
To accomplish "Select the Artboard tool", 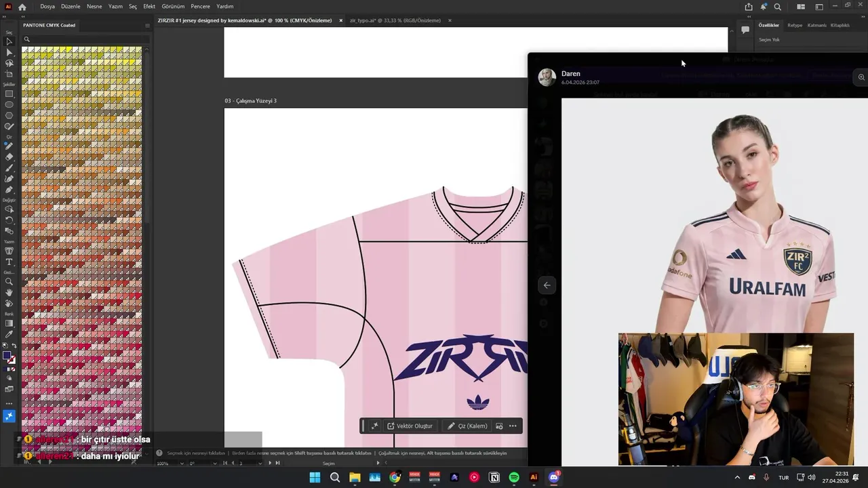I will pyautogui.click(x=9, y=74).
